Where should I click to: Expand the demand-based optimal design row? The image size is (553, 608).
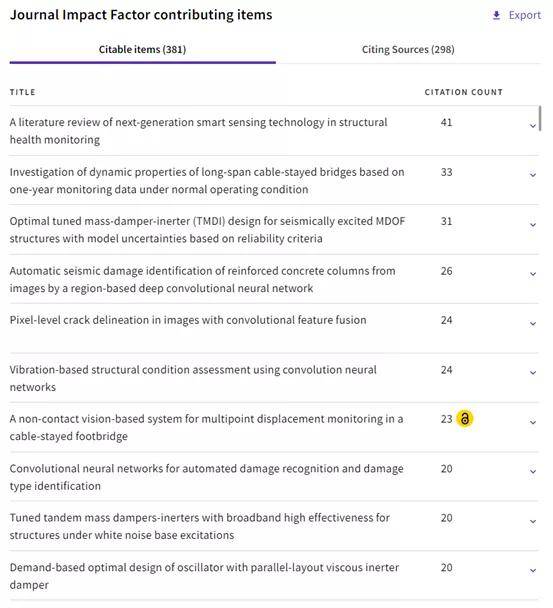pos(533,570)
